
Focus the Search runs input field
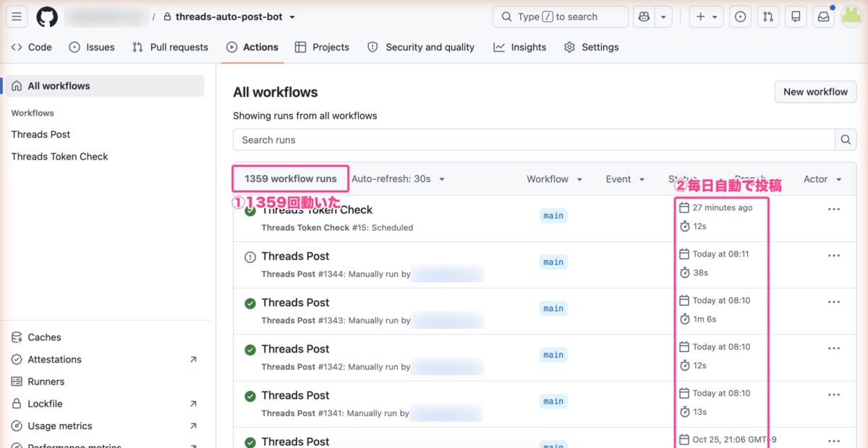[534, 139]
